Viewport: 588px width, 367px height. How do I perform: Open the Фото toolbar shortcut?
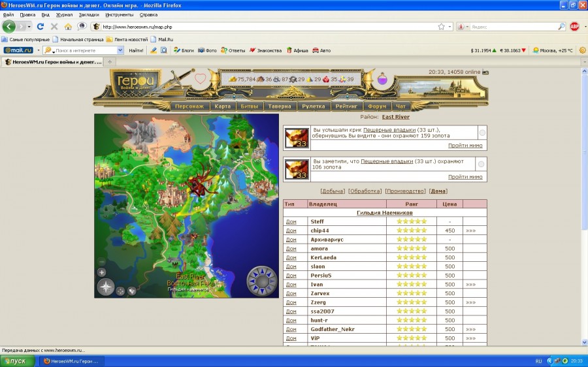tap(207, 50)
